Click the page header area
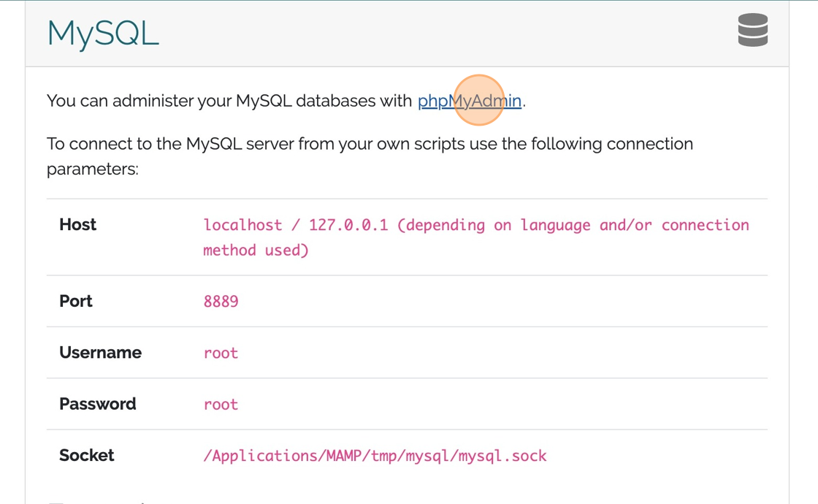 [409, 33]
